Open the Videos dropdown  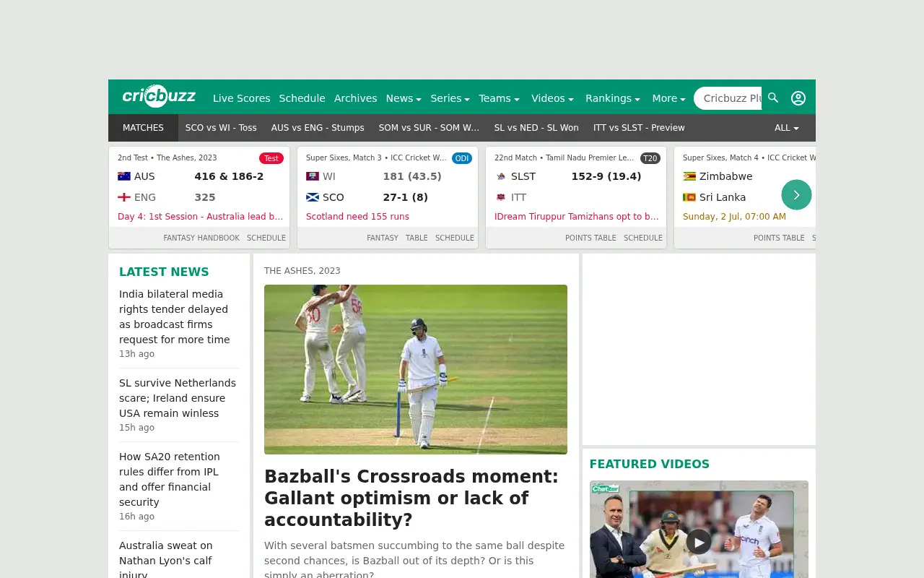[x=553, y=98]
